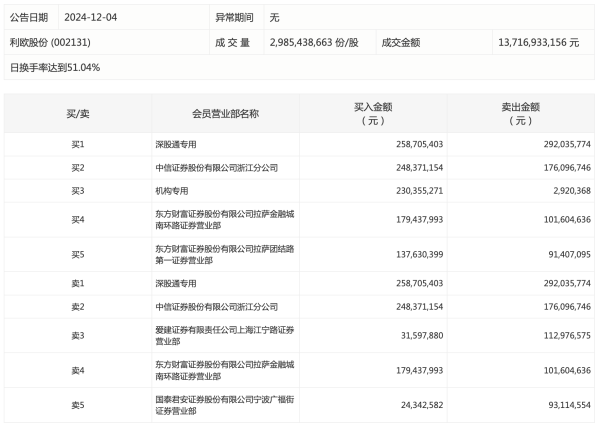Select the 卖4 row label
The image size is (600, 426).
click(x=78, y=371)
